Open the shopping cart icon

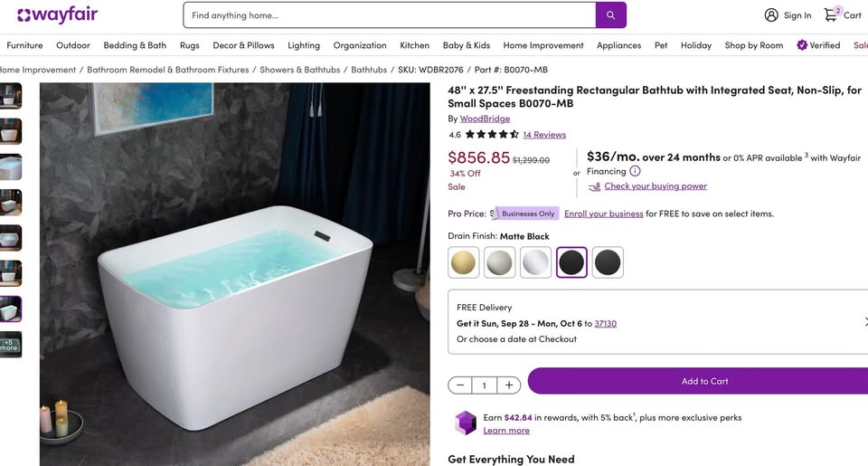coord(830,15)
